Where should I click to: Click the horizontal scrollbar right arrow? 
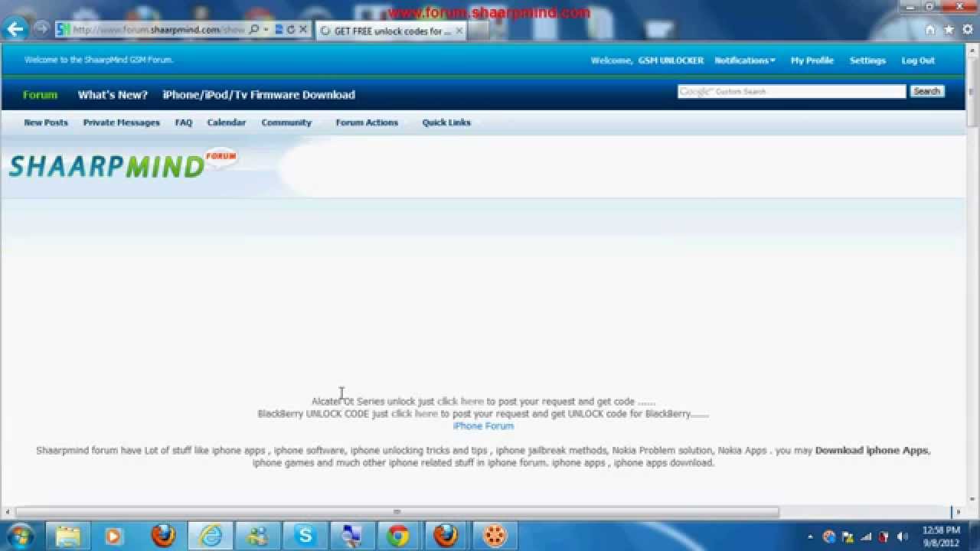tap(957, 512)
